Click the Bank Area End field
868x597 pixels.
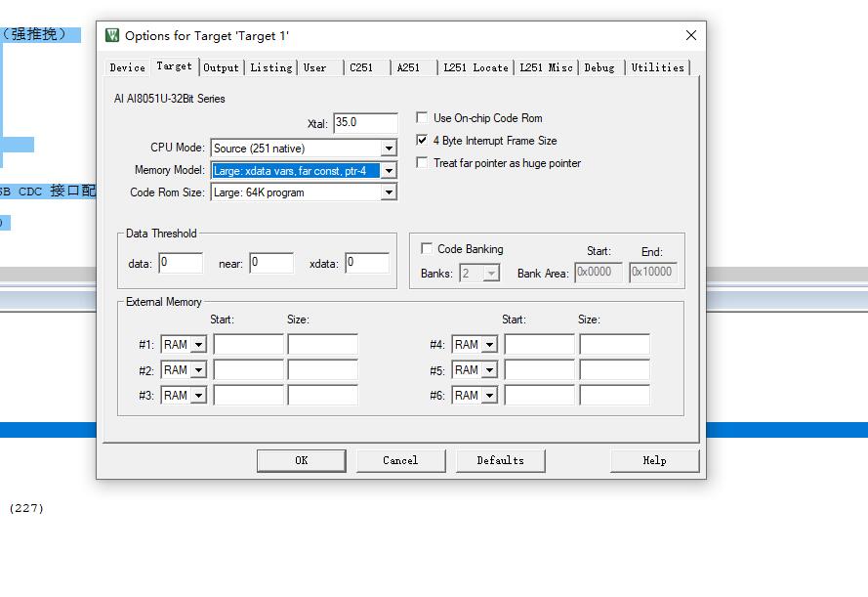point(652,273)
